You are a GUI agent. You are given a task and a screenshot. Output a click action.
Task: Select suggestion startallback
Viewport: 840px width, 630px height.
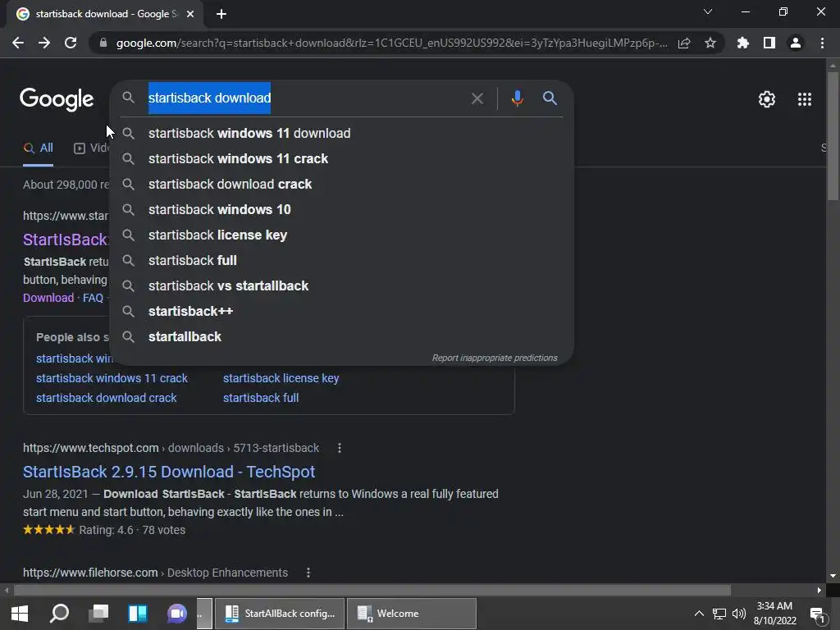tap(341, 337)
